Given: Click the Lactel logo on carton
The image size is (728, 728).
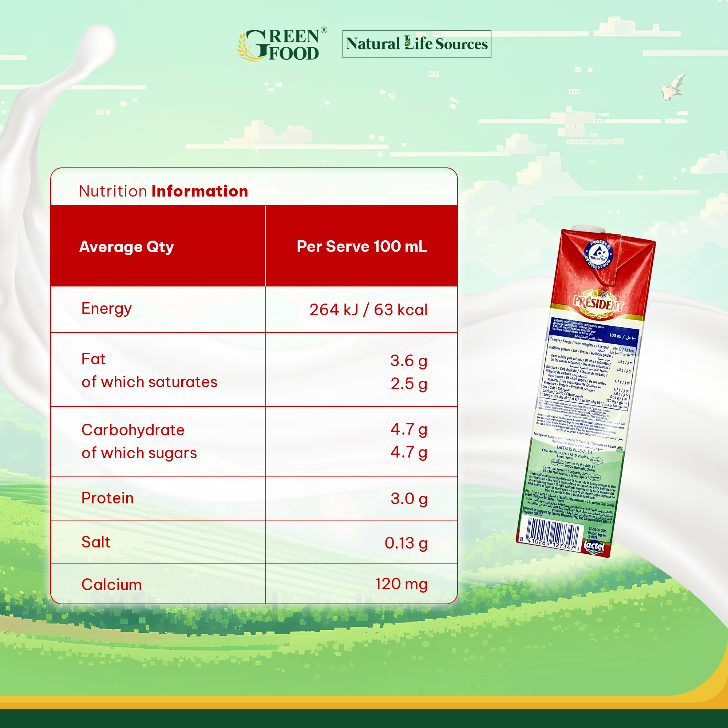Looking at the screenshot, I should pyautogui.click(x=594, y=546).
